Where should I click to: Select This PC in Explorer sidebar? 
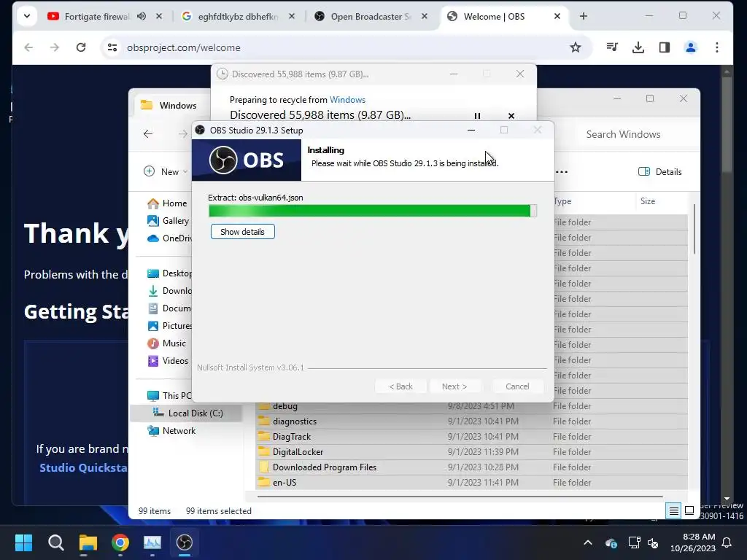169,396
